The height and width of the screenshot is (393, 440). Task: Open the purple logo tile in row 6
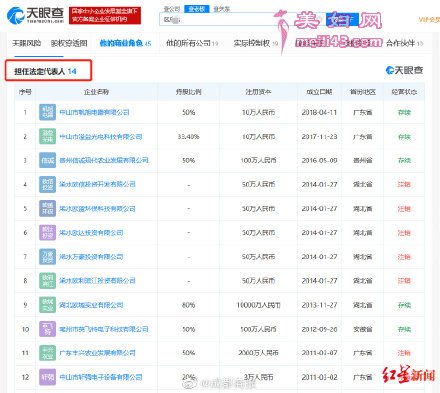[x=47, y=233]
